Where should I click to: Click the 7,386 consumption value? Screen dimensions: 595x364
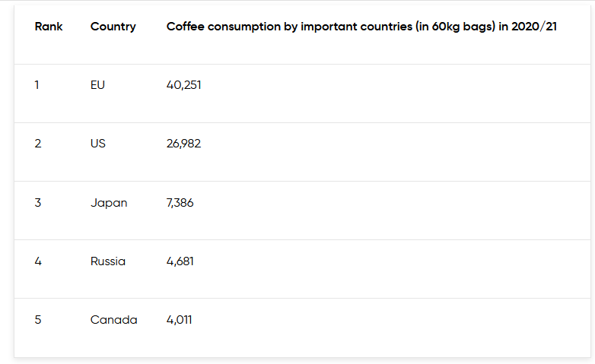pyautogui.click(x=180, y=203)
